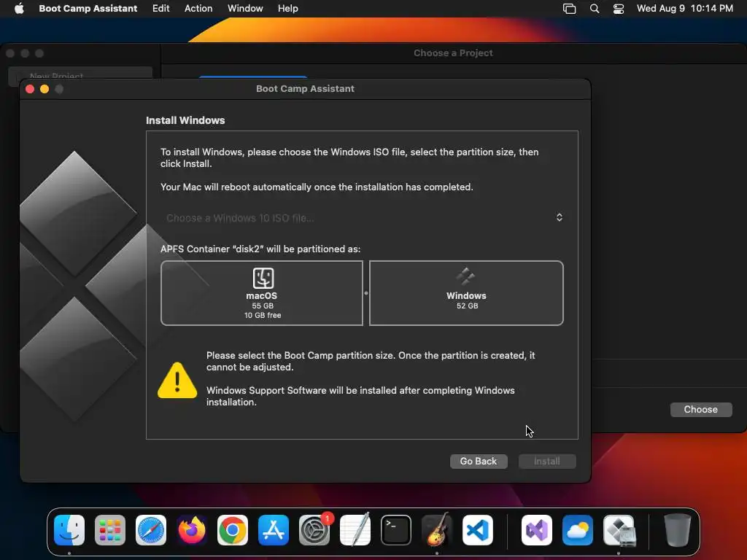Open the Apple menu
The image size is (747, 560).
point(19,8)
